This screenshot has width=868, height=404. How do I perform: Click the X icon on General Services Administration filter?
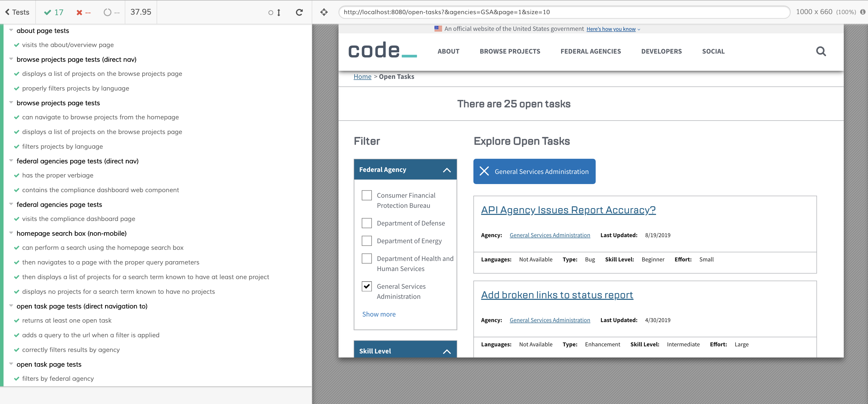(x=484, y=171)
